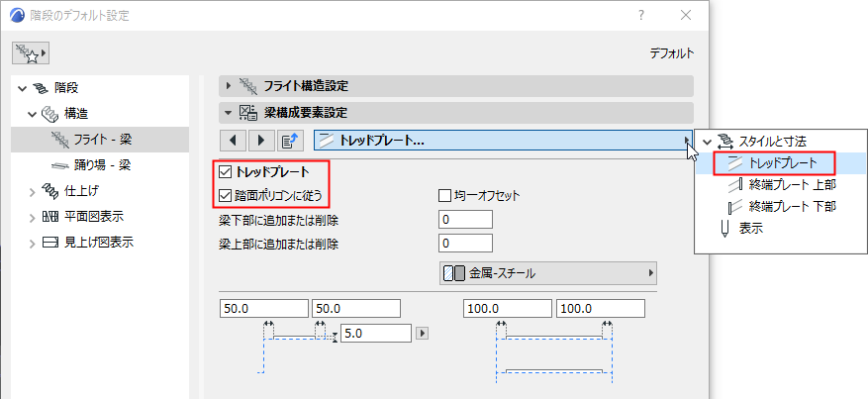
Task: Click the second 50.0 input field
Action: point(356,308)
